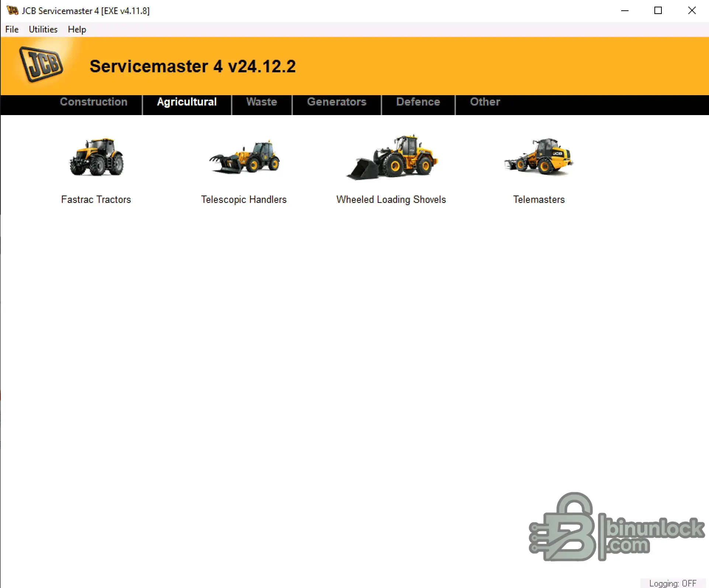Open the Utilities menu
Viewport: 709px width, 588px height.
click(x=43, y=30)
